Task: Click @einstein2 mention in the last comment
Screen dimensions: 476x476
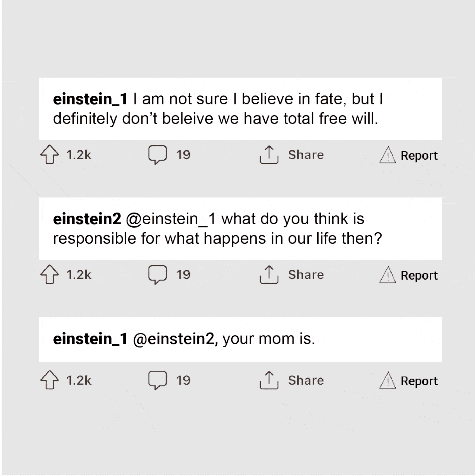Action: (x=175, y=339)
